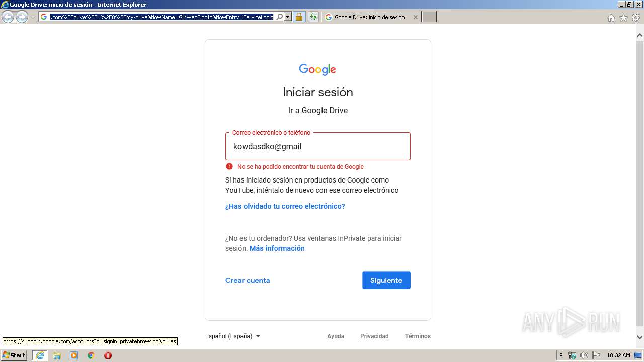Click the Siguiente button
644x362 pixels.
pos(386,280)
